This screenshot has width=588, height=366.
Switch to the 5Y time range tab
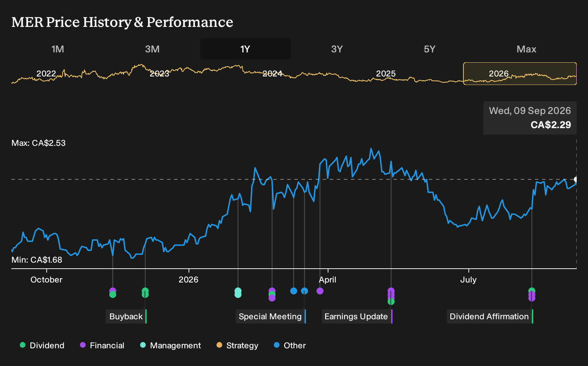point(430,49)
